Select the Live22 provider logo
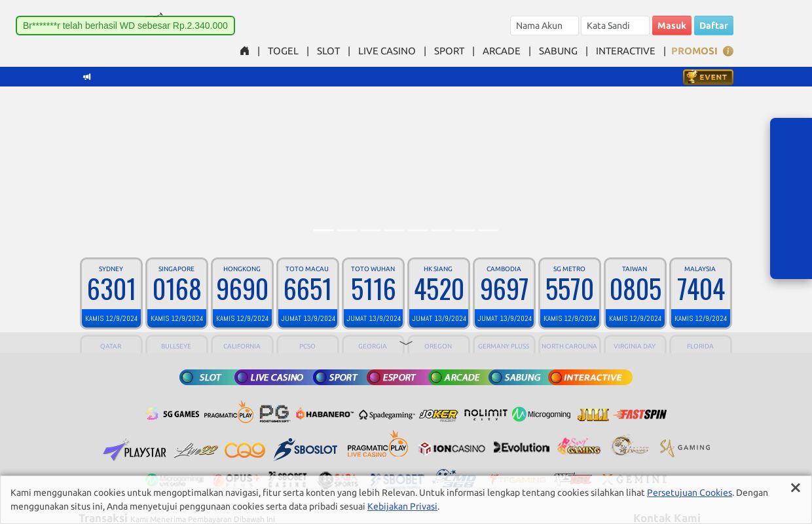This screenshot has height=524, width=812. [x=196, y=450]
